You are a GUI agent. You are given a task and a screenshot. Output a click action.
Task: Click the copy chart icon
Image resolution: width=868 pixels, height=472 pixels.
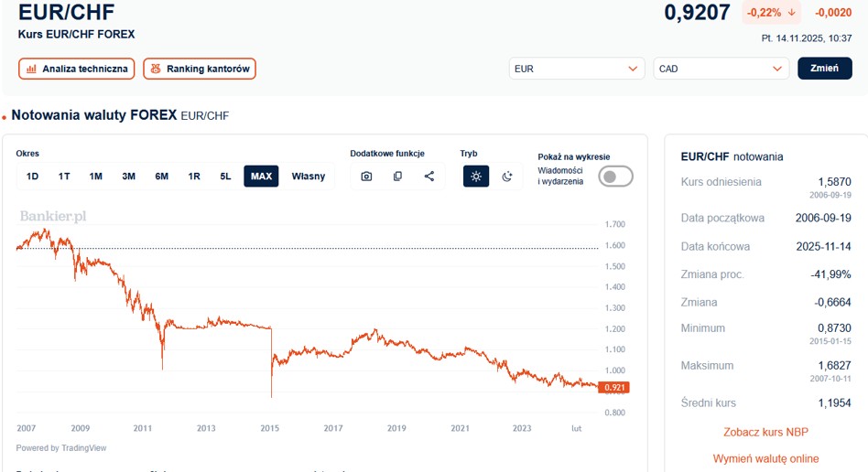tap(397, 177)
